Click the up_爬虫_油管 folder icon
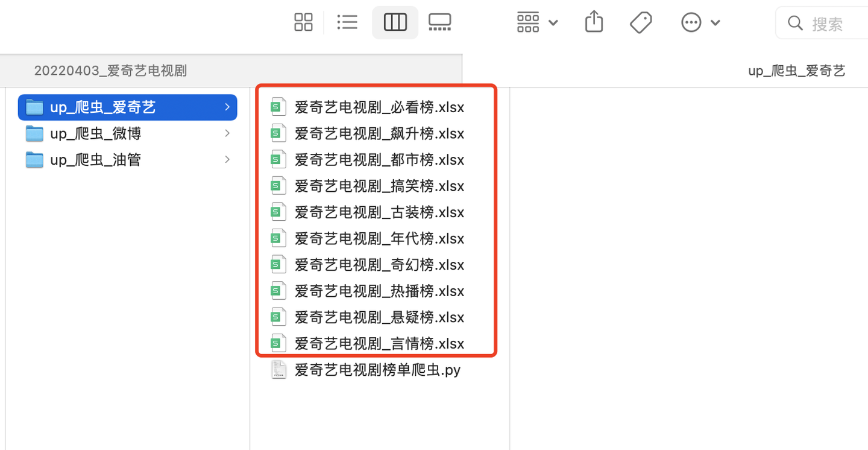This screenshot has width=868, height=450. [34, 160]
